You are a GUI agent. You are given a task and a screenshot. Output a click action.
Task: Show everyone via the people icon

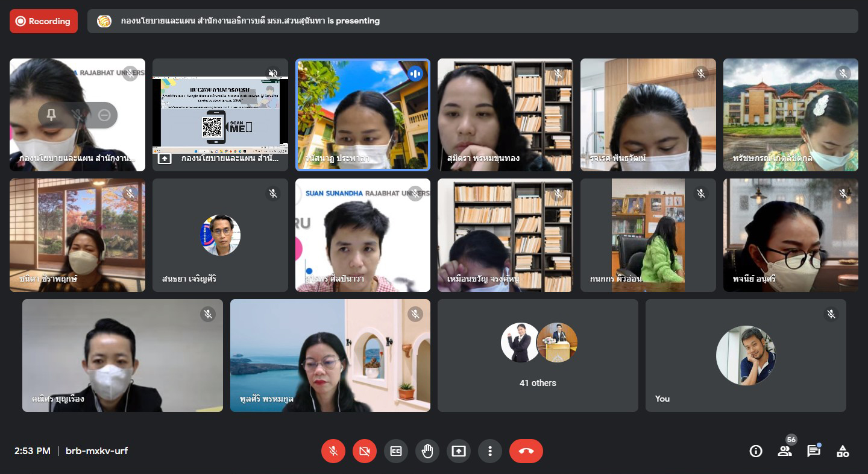[785, 451]
